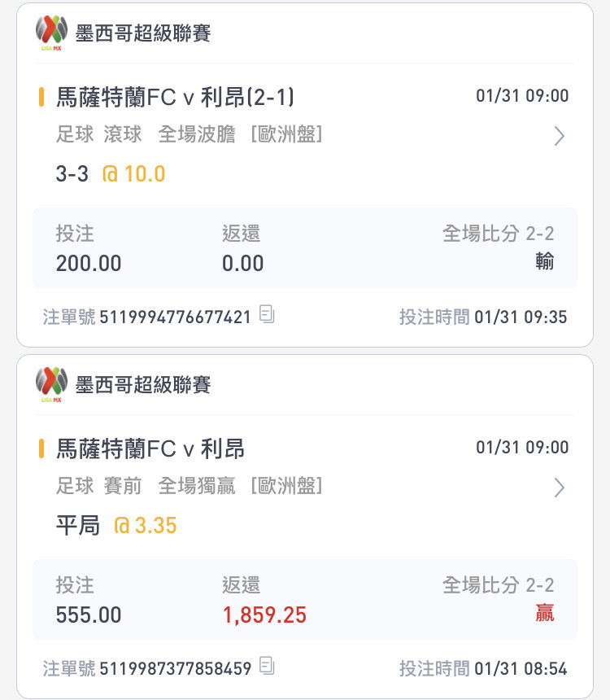
Task: Click the 輸 lose result label
Action: point(544,261)
